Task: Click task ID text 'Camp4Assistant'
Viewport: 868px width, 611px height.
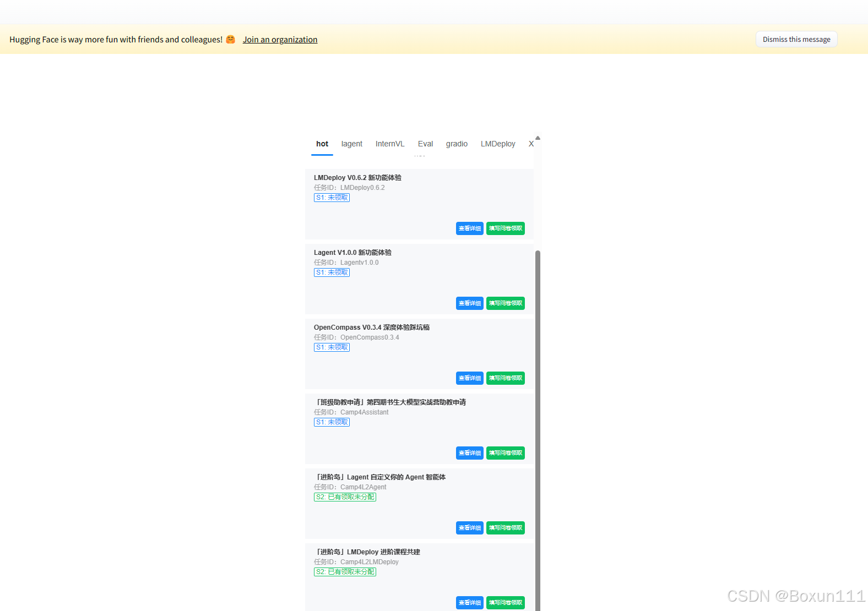Action: (364, 412)
